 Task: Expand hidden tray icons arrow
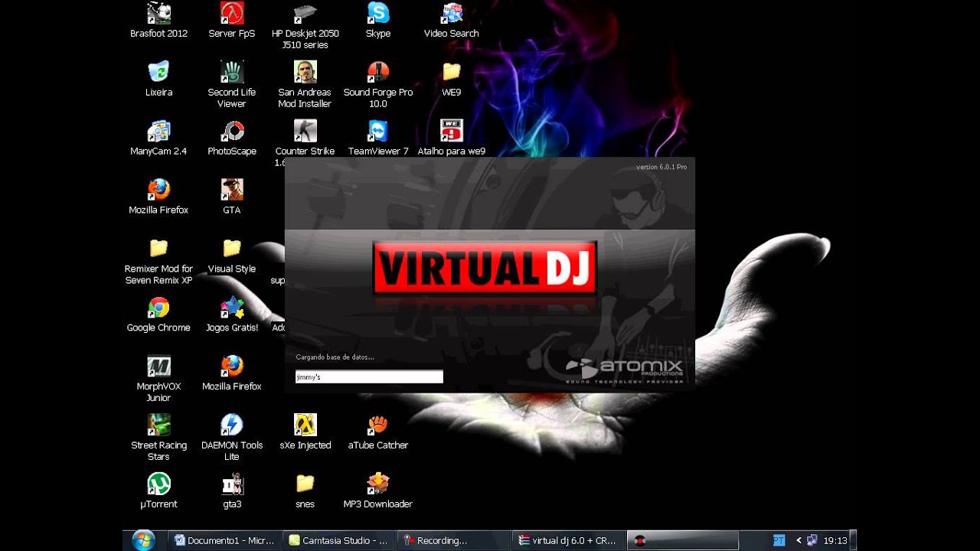coord(799,540)
